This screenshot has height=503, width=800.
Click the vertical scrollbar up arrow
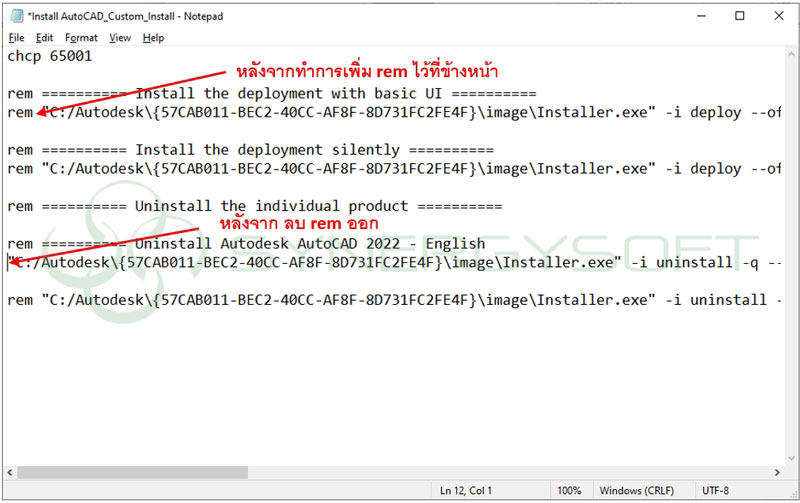point(791,54)
